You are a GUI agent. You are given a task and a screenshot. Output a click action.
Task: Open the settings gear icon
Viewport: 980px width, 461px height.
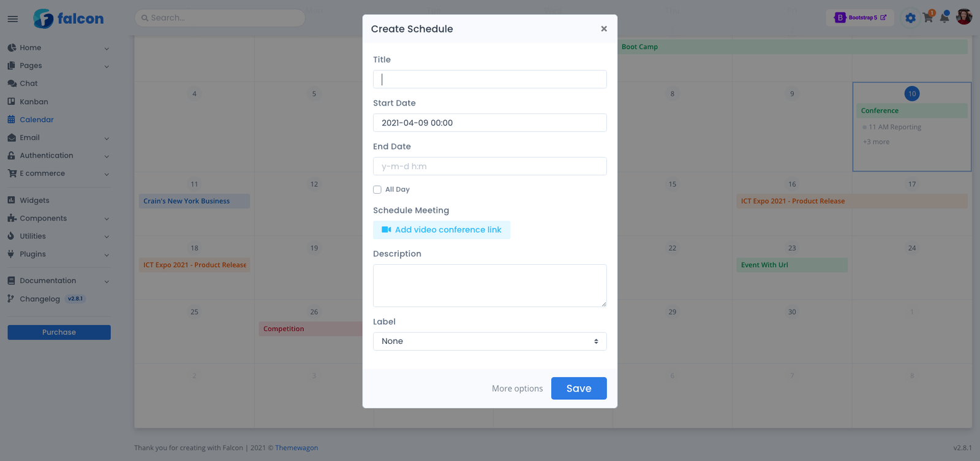pyautogui.click(x=910, y=18)
